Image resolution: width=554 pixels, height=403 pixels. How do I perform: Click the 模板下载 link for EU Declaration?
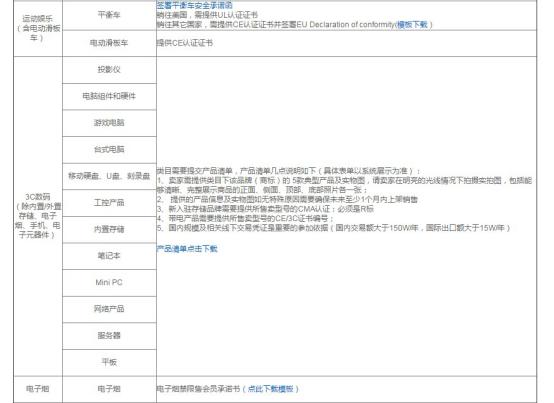[x=412, y=24]
